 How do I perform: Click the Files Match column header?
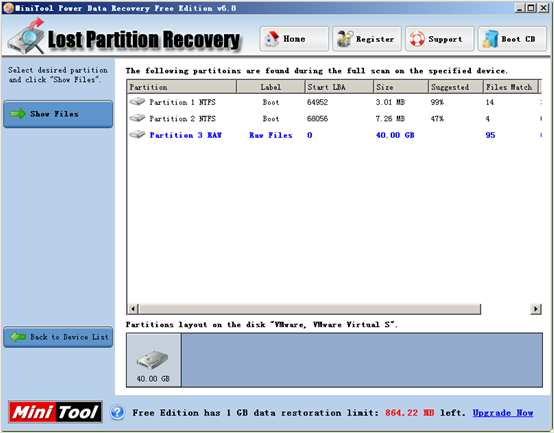pyautogui.click(x=511, y=87)
